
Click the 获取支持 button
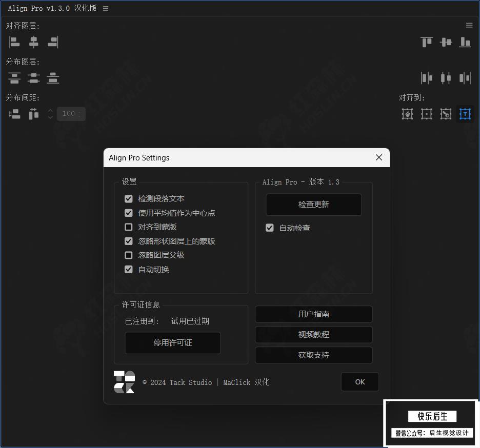coord(313,355)
